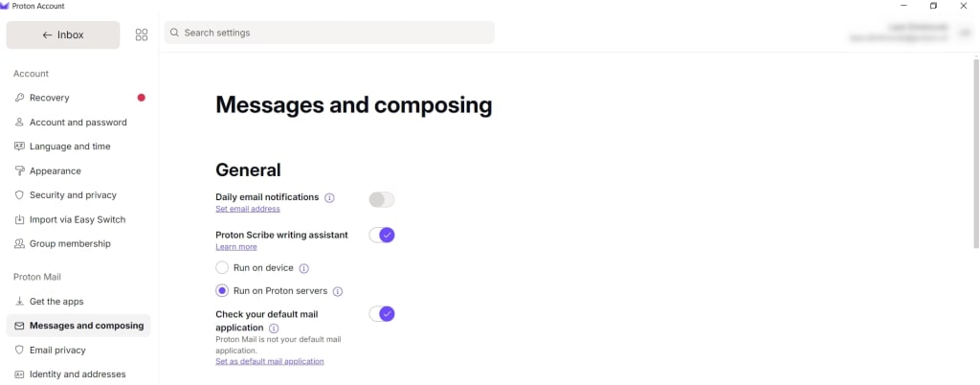Turn off Check your default mail application

click(381, 314)
